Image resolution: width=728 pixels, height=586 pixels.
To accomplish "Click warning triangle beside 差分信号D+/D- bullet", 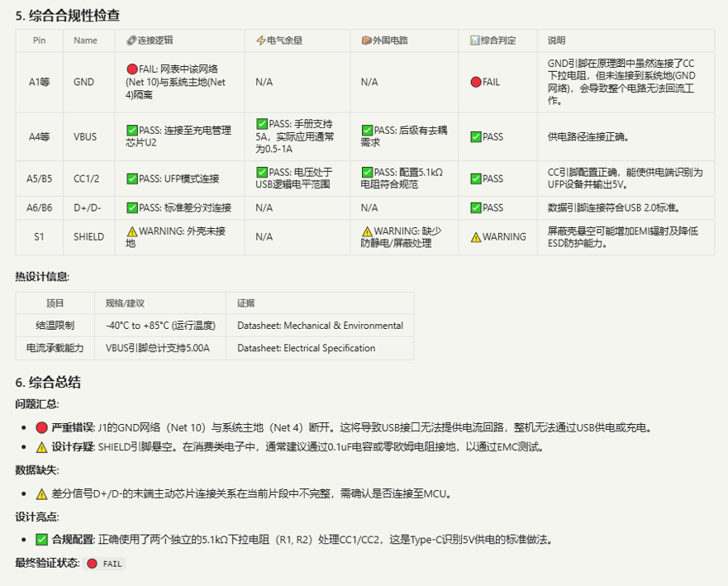I will coord(42,494).
